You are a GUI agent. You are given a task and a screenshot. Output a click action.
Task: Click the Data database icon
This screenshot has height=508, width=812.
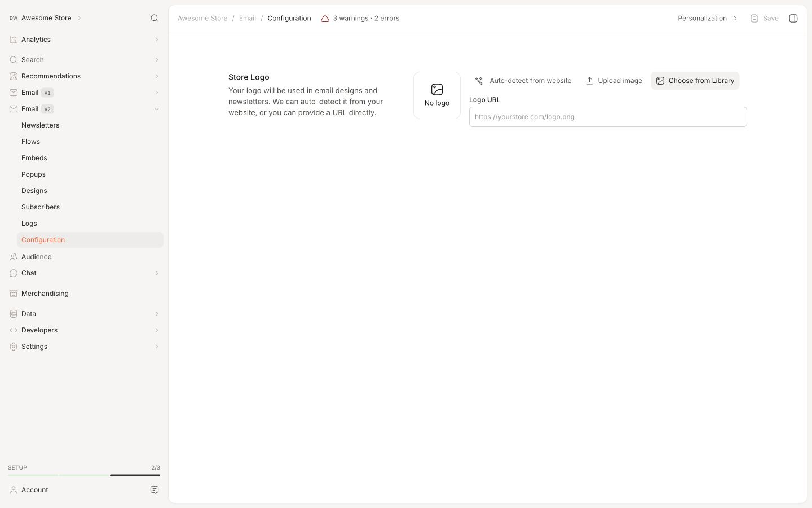(14, 314)
